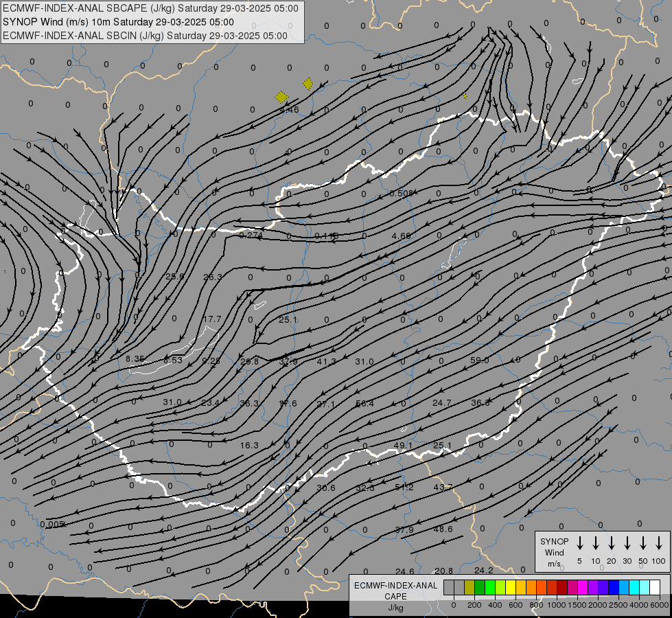Click the SYNOP Wind m/s legend label
The image size is (672, 618).
tap(554, 553)
